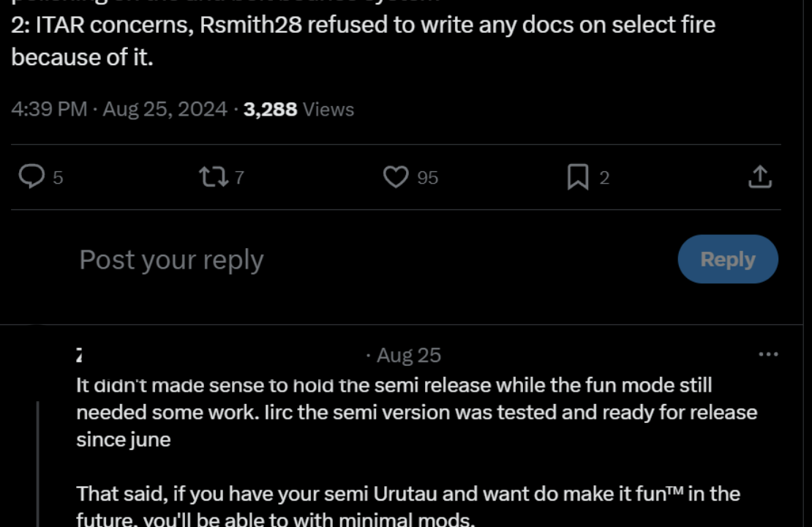Click the like count number 95

coord(428,178)
